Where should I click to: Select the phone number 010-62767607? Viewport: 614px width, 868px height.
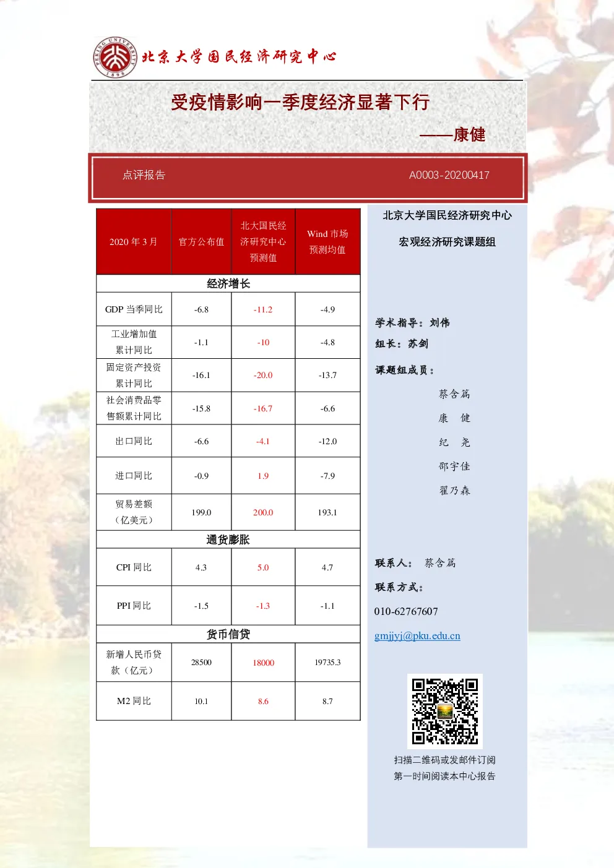pos(406,611)
